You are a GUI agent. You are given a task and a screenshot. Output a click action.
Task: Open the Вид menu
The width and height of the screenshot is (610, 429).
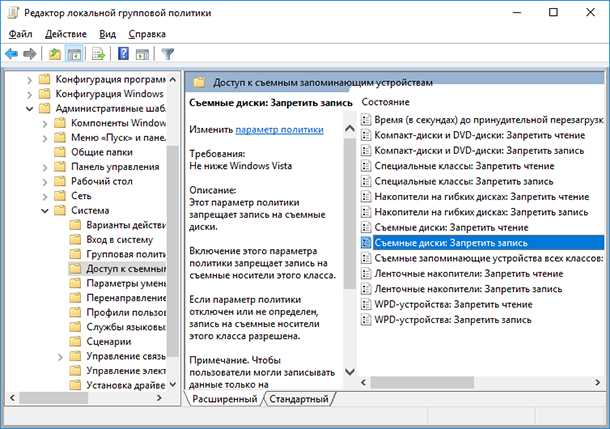click(x=107, y=34)
